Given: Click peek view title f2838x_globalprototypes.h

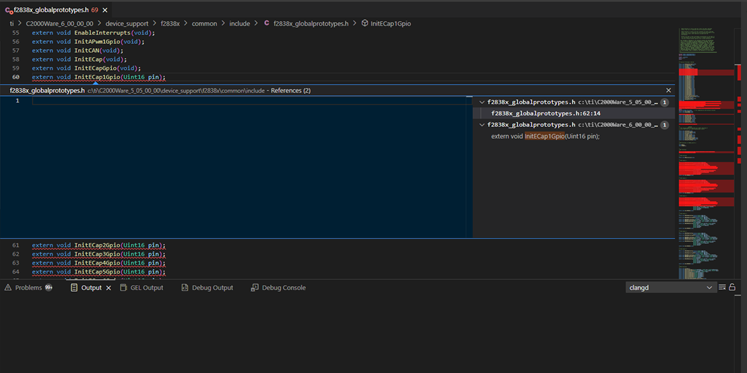Looking at the screenshot, I should point(47,91).
